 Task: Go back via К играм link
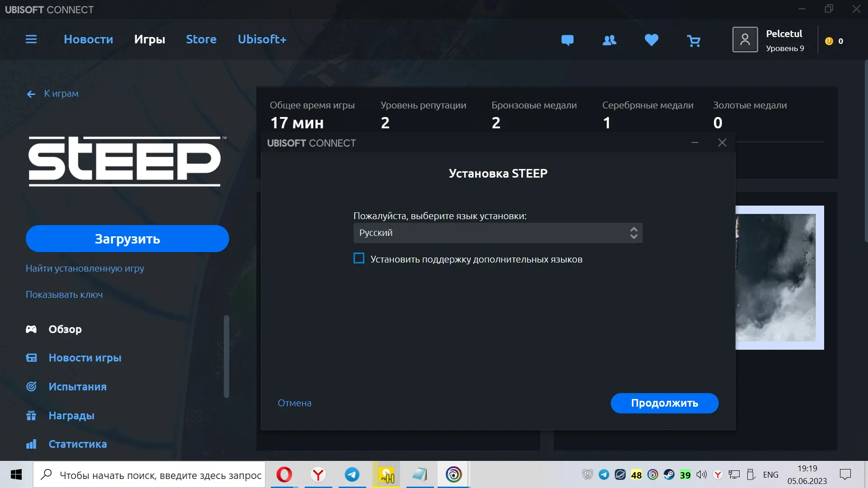tap(61, 94)
